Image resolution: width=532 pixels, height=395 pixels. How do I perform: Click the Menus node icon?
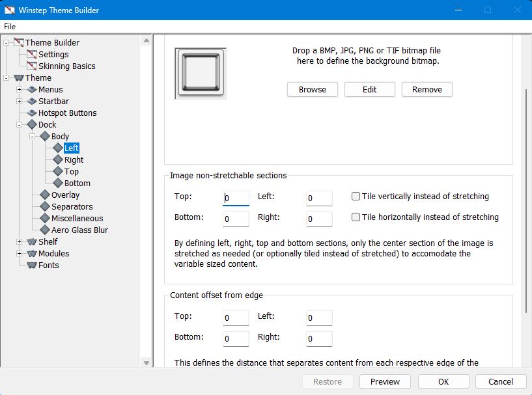pyautogui.click(x=32, y=90)
